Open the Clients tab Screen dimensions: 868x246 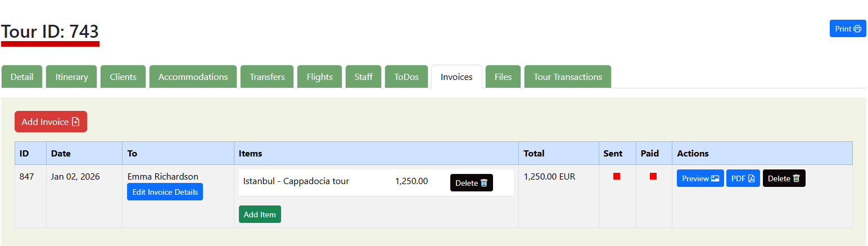coord(123,77)
